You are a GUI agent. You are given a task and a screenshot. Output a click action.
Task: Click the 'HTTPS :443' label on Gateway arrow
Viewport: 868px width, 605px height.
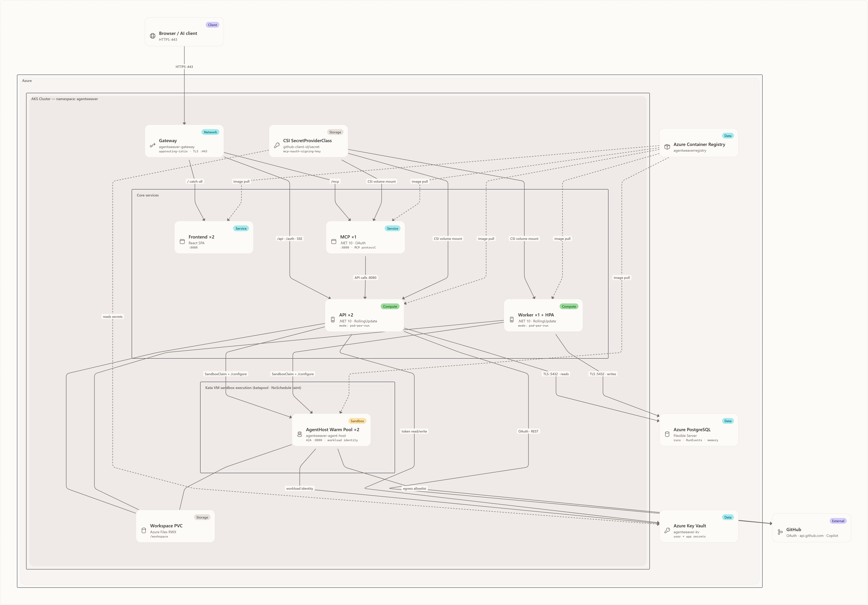click(184, 67)
